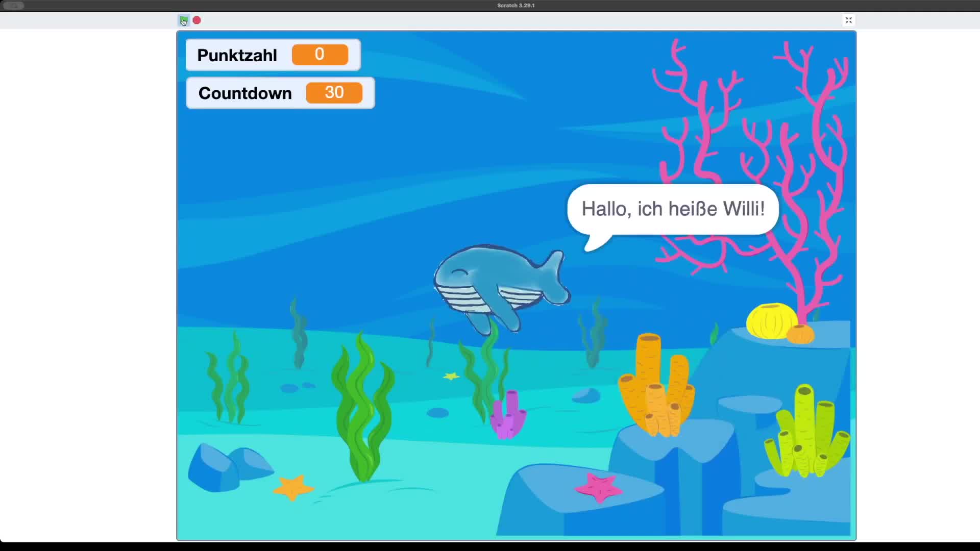Click the Punktzahl variable monitor label
This screenshot has height=551, width=980.
click(x=237, y=55)
